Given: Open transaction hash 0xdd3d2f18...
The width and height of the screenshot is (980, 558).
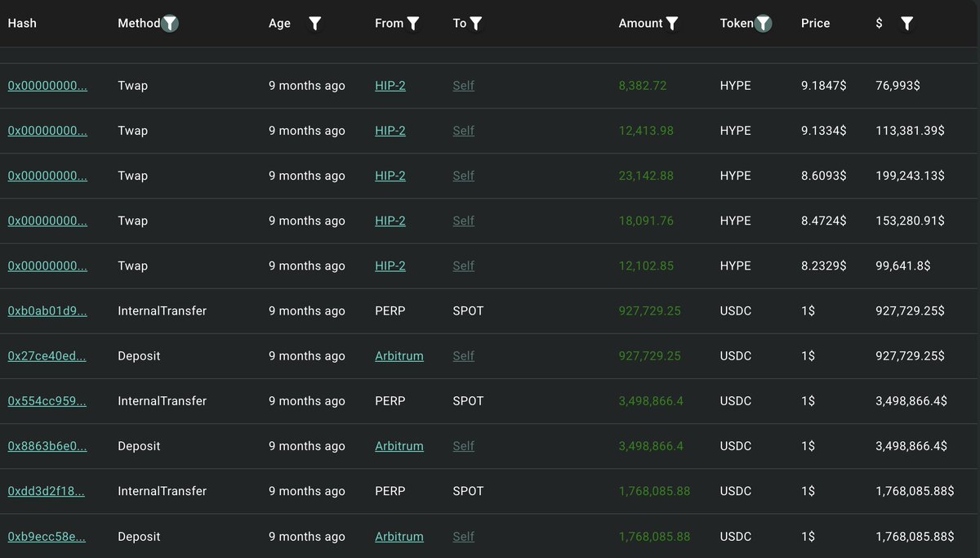Looking at the screenshot, I should (47, 491).
